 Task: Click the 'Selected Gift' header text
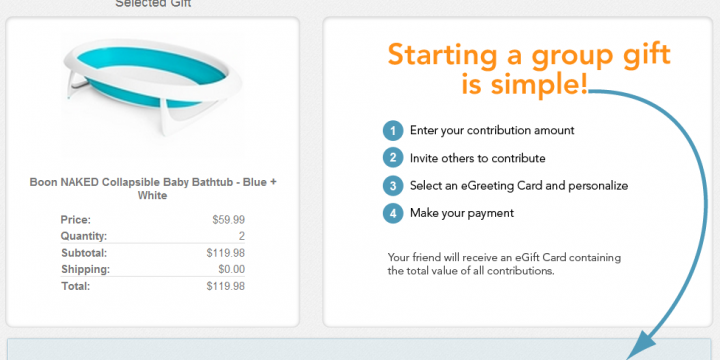[x=153, y=4]
